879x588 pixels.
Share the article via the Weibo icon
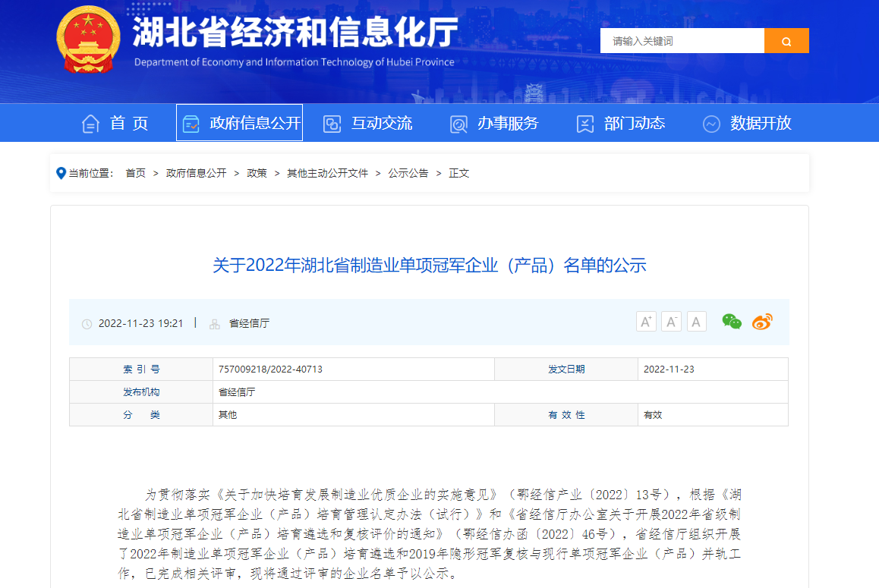click(762, 322)
